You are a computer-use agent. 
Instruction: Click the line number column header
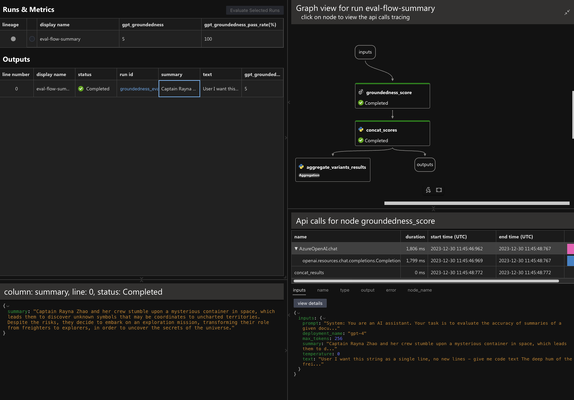click(x=16, y=74)
